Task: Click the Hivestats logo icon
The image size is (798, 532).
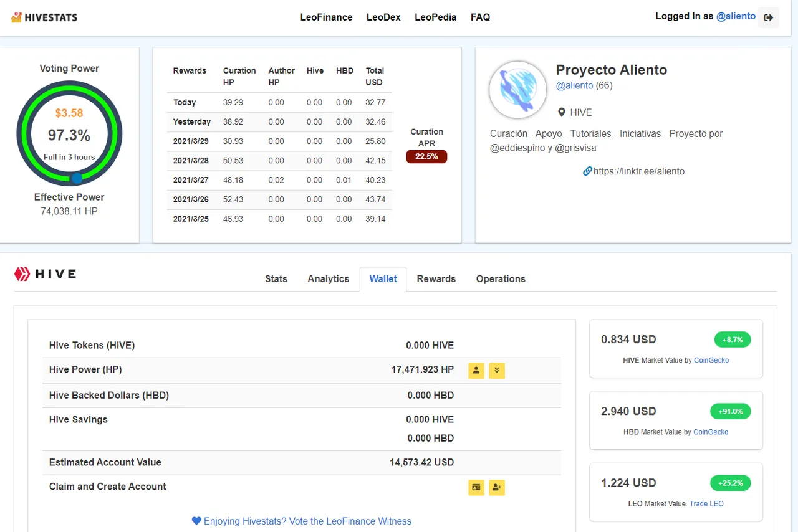Action: click(17, 17)
